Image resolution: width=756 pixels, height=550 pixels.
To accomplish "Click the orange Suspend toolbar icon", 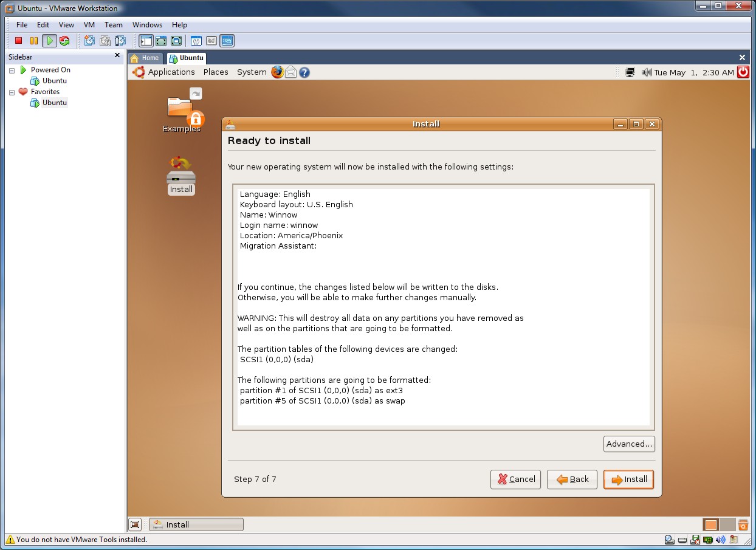I will [x=34, y=41].
